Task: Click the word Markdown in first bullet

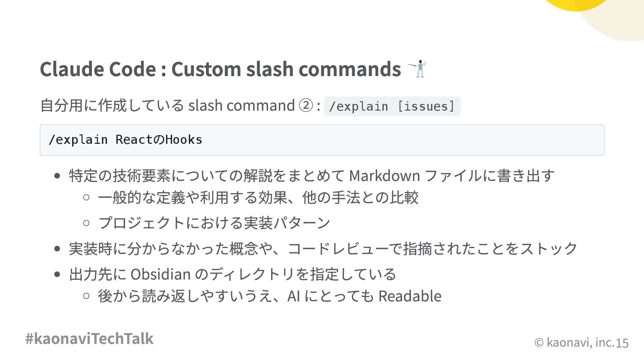Action: (x=384, y=176)
